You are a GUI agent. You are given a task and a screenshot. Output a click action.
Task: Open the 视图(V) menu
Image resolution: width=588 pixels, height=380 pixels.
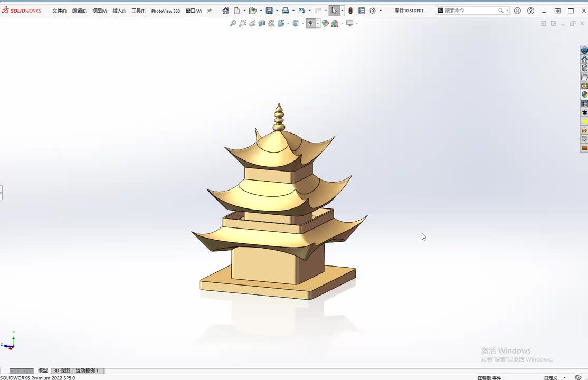[x=99, y=11]
